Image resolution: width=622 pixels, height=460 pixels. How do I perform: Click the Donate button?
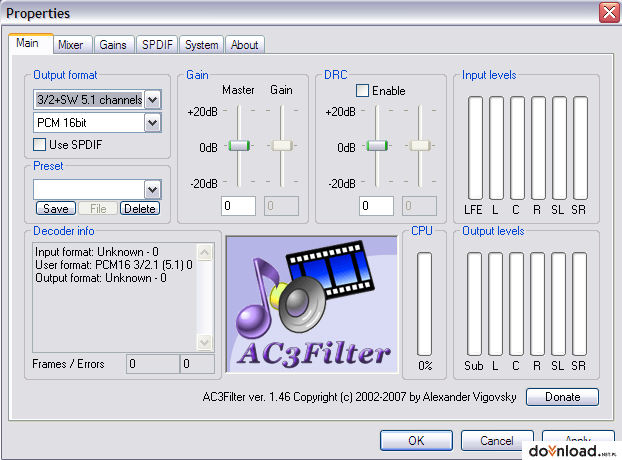tap(562, 397)
